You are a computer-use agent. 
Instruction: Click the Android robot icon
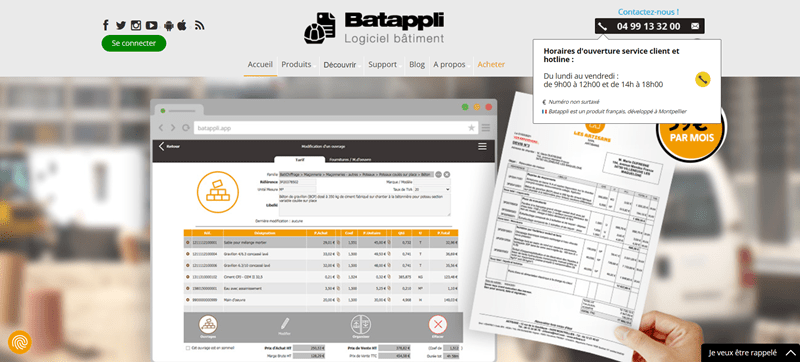point(168,25)
